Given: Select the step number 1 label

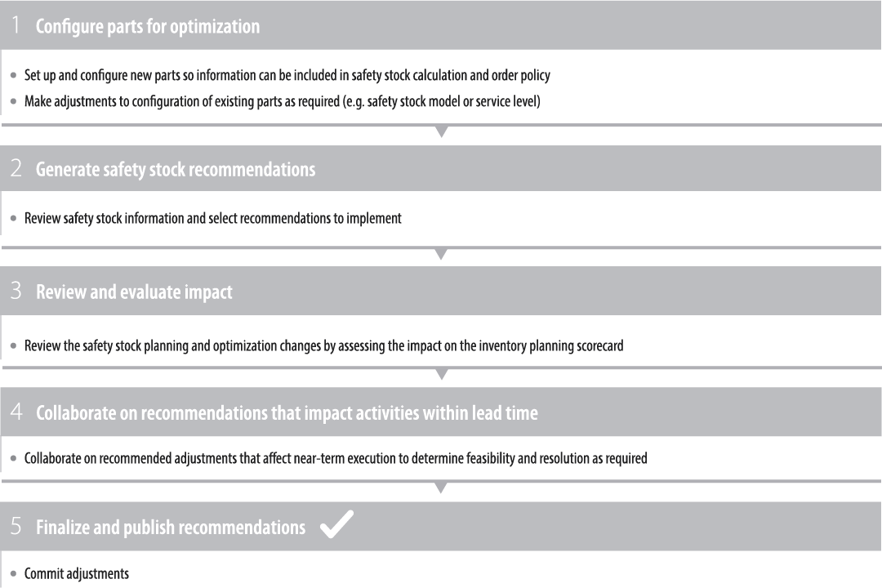Looking at the screenshot, I should click(x=16, y=26).
